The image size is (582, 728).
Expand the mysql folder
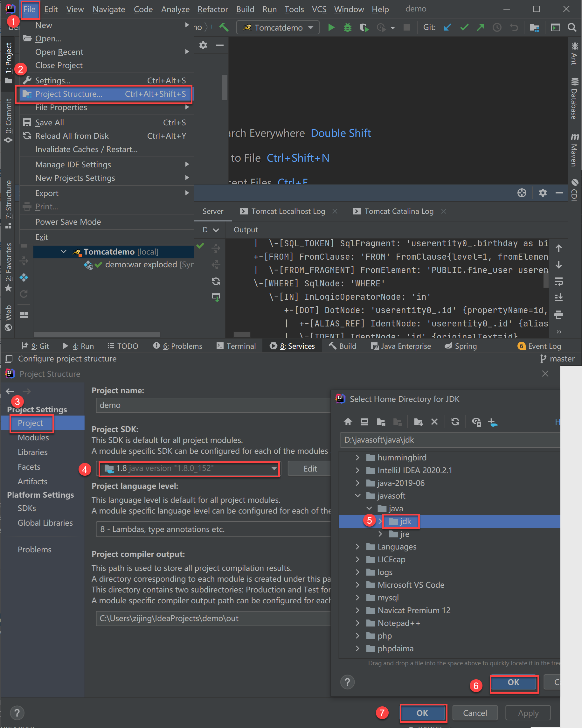tap(357, 597)
